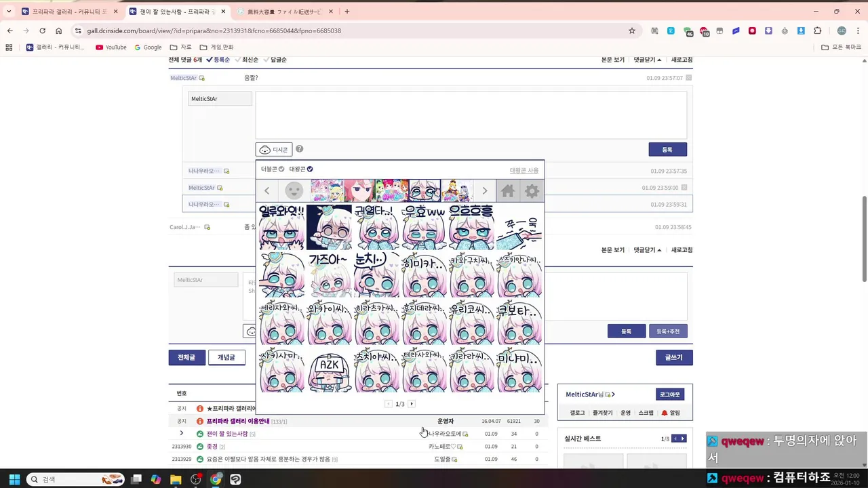Select the blonde and silver-haired dccon pack
868x488 pixels.
[457, 191]
